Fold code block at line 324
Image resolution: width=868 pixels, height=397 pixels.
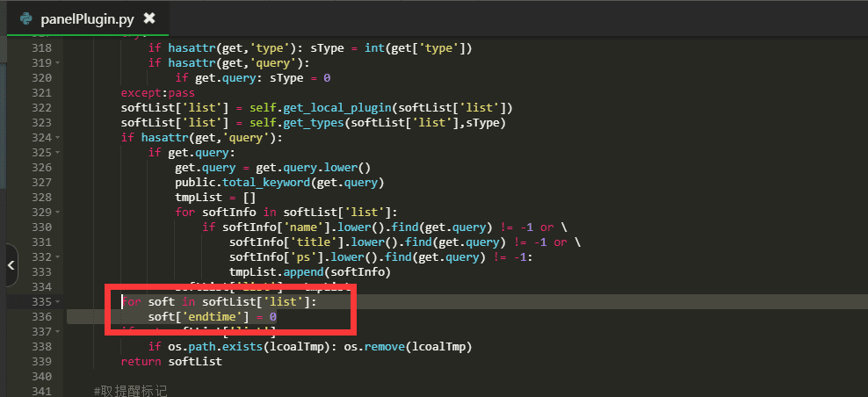[58, 138]
